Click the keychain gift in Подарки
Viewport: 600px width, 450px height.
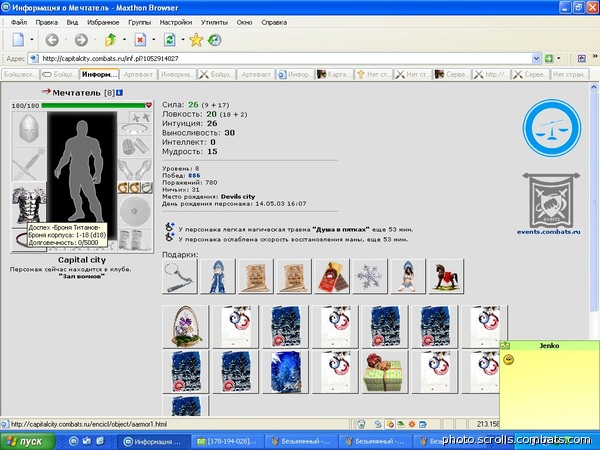[x=179, y=276]
